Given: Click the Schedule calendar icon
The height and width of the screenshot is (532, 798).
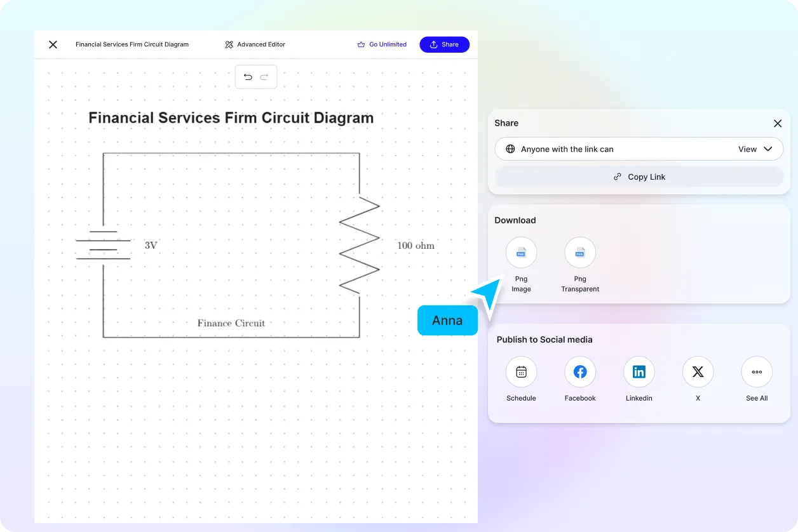Looking at the screenshot, I should pyautogui.click(x=521, y=372).
